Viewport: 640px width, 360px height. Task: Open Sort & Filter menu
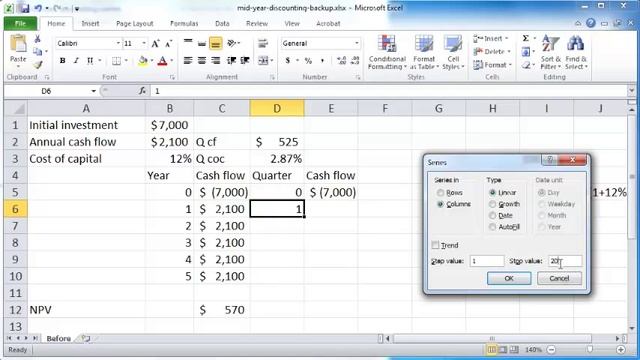(550, 52)
